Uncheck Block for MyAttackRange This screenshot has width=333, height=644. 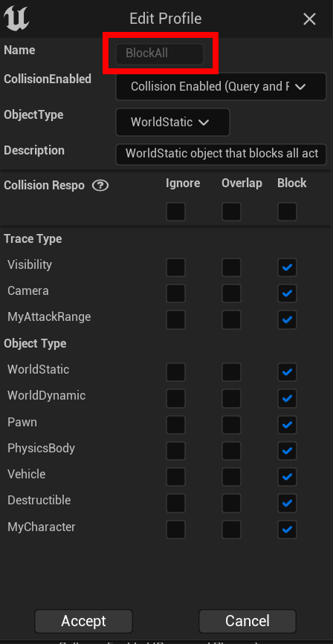point(287,320)
